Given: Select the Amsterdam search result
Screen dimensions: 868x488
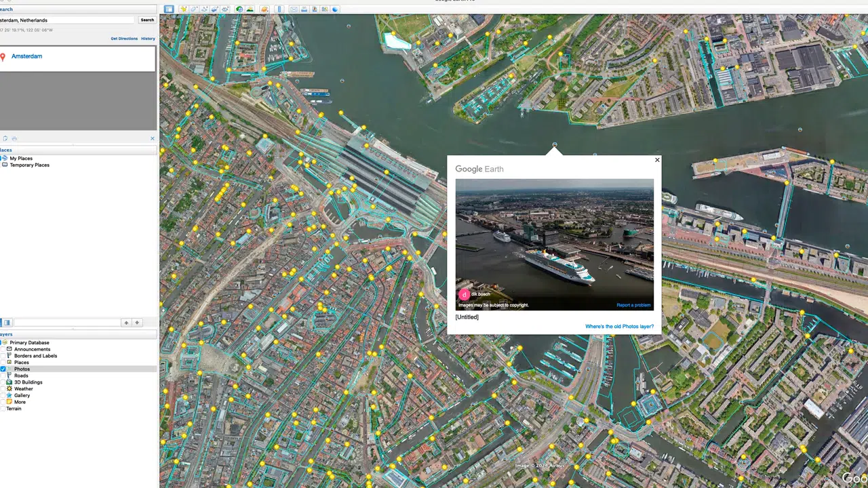Looking at the screenshot, I should [26, 56].
